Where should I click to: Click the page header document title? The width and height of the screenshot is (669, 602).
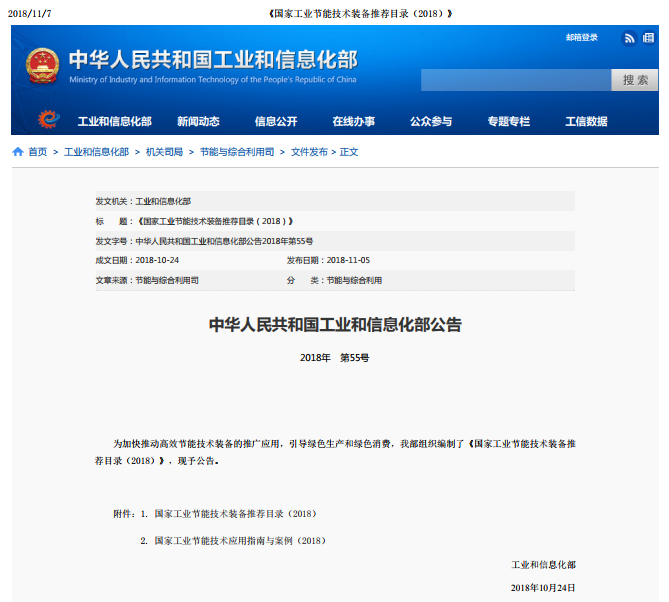[360, 14]
